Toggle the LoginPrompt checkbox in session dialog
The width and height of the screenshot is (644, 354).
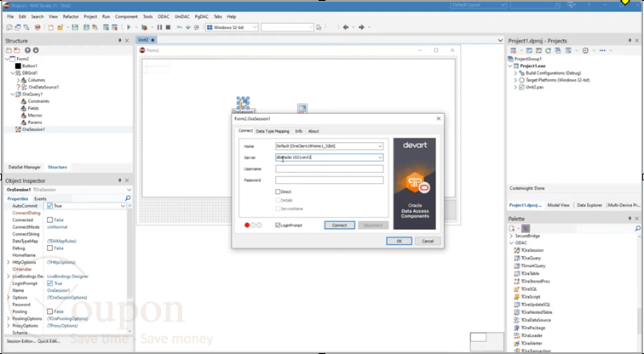point(278,226)
